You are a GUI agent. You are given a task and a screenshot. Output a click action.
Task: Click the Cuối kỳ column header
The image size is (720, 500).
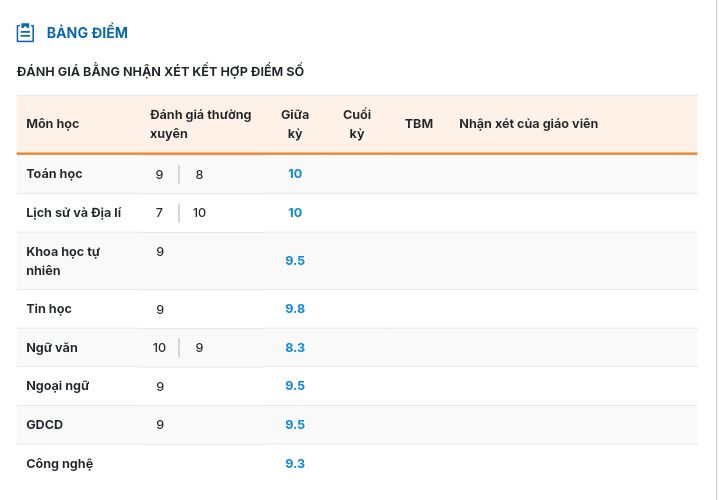(x=357, y=124)
